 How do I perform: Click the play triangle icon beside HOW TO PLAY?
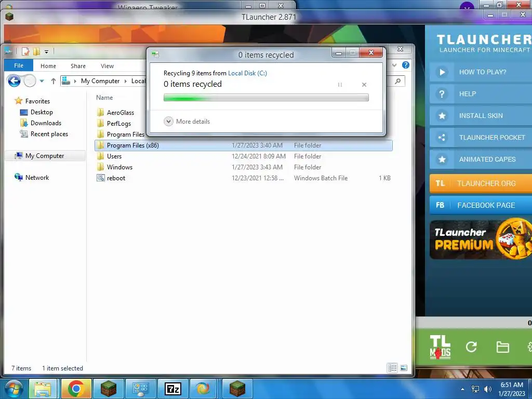(x=442, y=72)
